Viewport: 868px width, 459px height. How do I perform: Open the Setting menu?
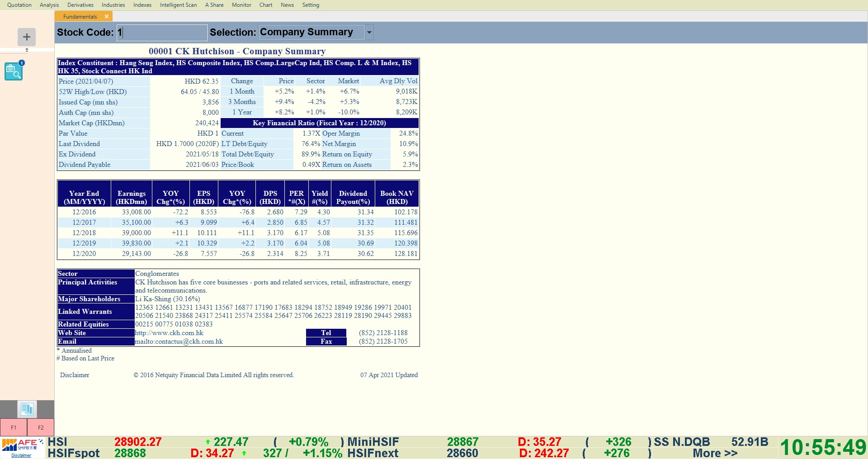311,5
